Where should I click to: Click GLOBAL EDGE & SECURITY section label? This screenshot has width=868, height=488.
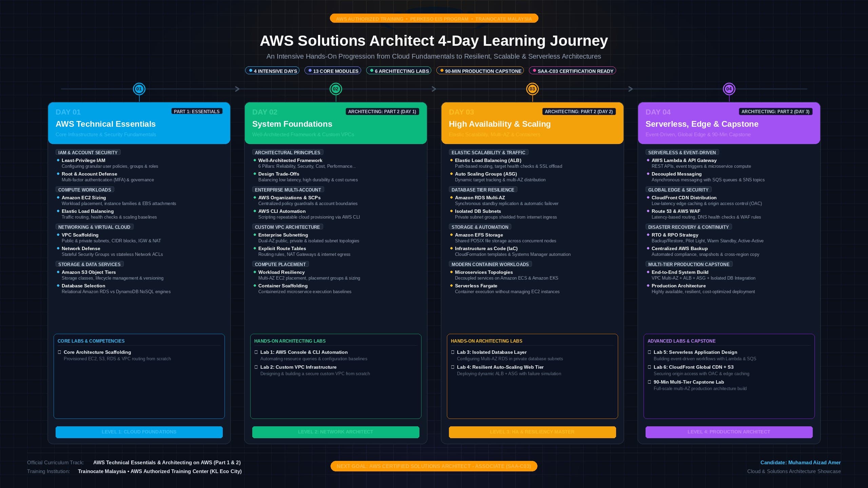(678, 190)
